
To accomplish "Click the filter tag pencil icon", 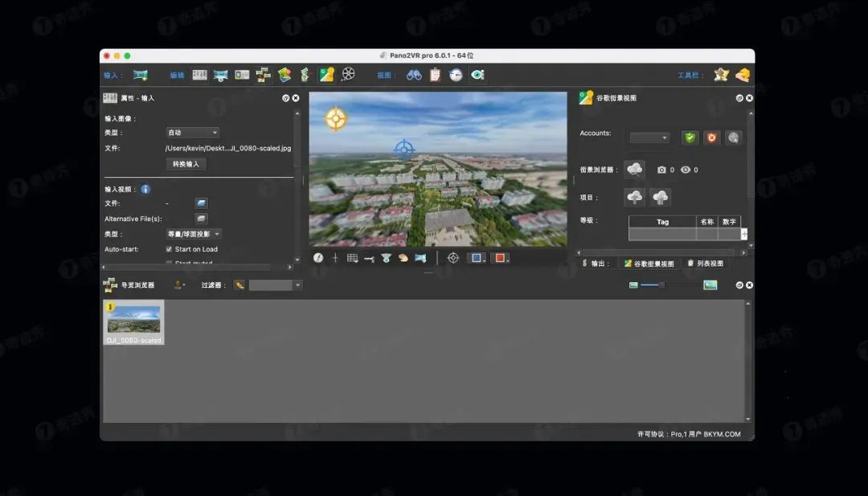I will click(240, 285).
